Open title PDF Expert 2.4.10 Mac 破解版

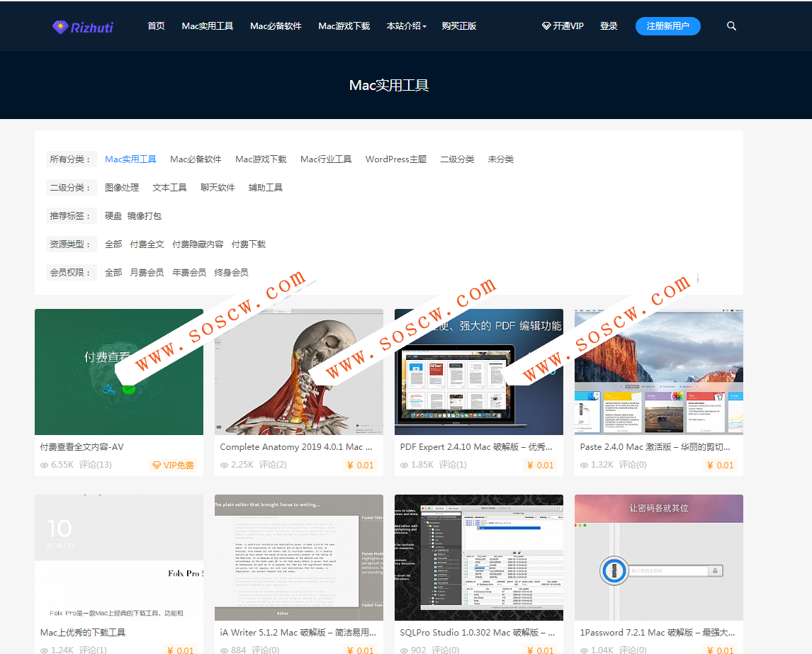[476, 447]
